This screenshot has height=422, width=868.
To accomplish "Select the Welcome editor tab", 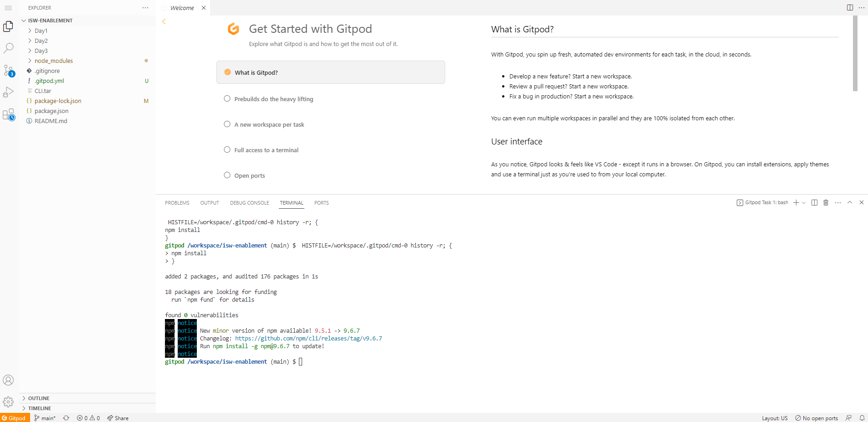I will click(184, 8).
